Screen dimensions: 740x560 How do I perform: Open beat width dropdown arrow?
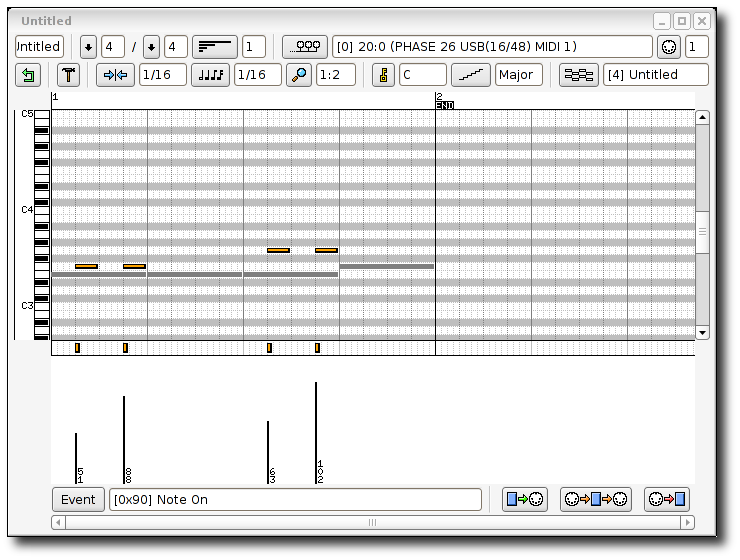pyautogui.click(x=151, y=47)
